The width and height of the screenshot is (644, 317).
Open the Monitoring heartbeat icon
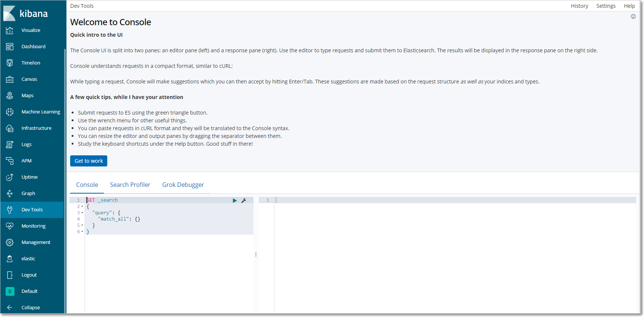click(x=10, y=226)
